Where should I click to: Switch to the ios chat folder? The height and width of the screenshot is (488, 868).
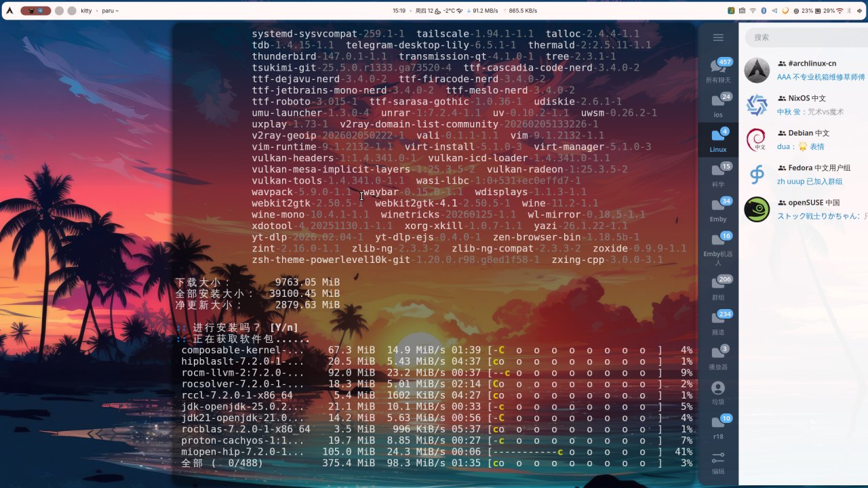(x=718, y=105)
